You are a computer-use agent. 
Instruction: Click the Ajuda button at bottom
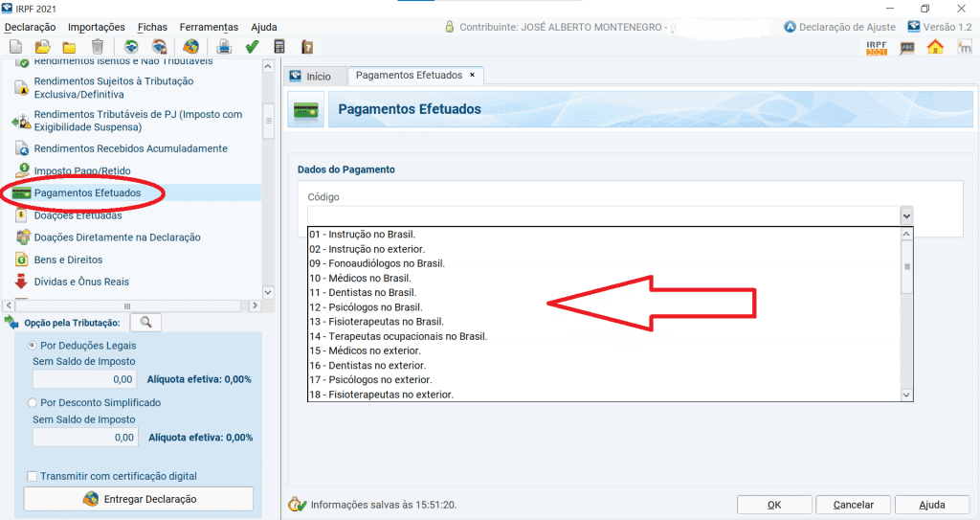pyautogui.click(x=932, y=505)
